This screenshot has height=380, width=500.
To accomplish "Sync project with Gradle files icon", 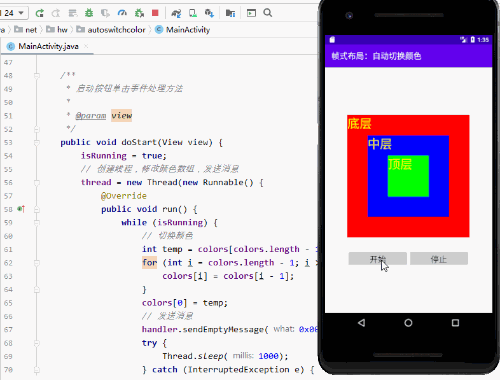I will 176,13.
